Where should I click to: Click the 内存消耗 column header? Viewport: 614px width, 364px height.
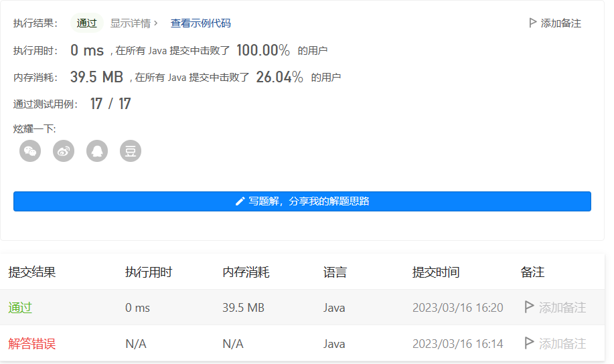coord(246,272)
